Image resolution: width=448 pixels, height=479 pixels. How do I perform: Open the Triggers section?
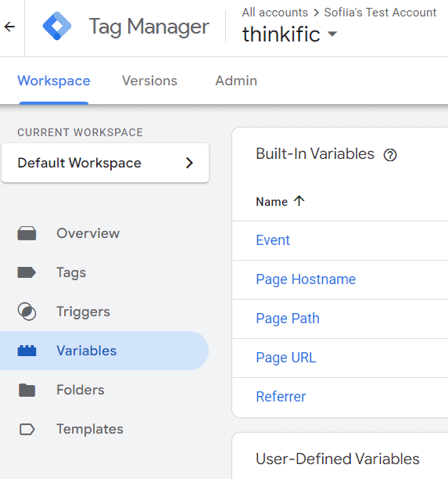click(83, 312)
